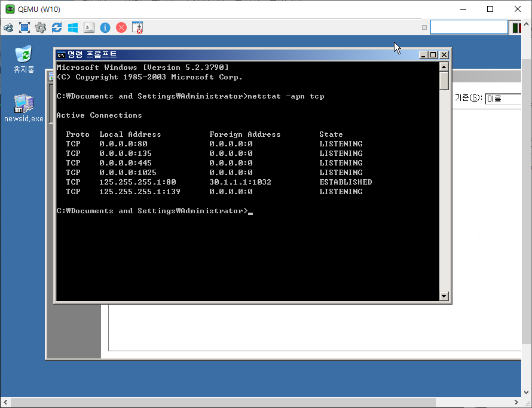Click the 명령 프롬프트 title bar text

[x=92, y=54]
